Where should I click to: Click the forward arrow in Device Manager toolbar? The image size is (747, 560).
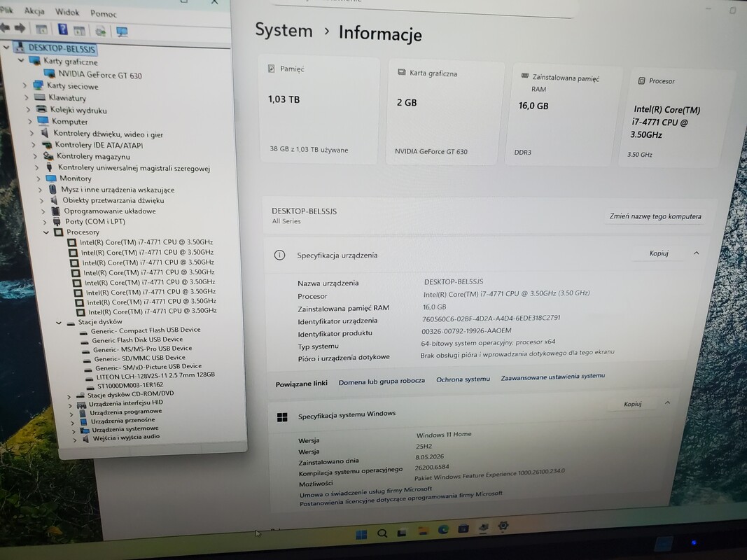coord(20,29)
